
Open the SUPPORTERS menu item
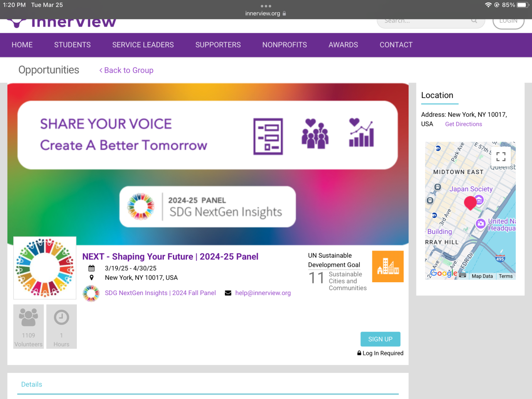pos(218,45)
